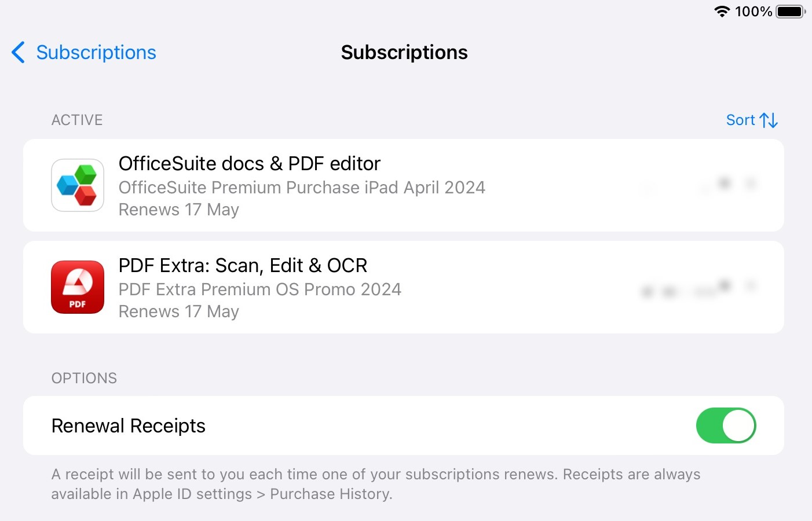This screenshot has width=812, height=521.
Task: Tap the 100% battery percentage
Action: pos(754,11)
